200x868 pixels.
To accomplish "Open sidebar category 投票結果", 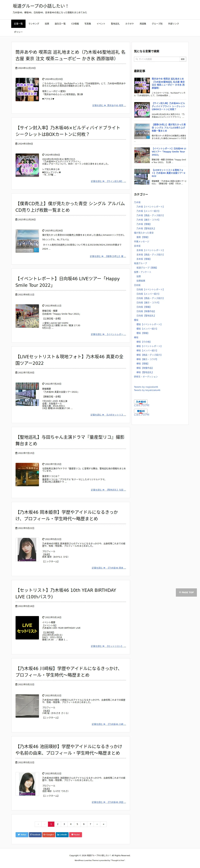I will 141,281.
